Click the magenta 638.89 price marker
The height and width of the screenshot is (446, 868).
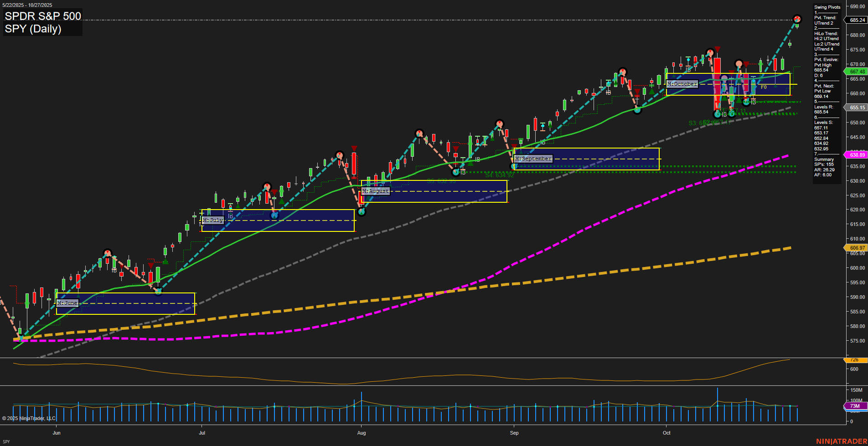(x=857, y=155)
